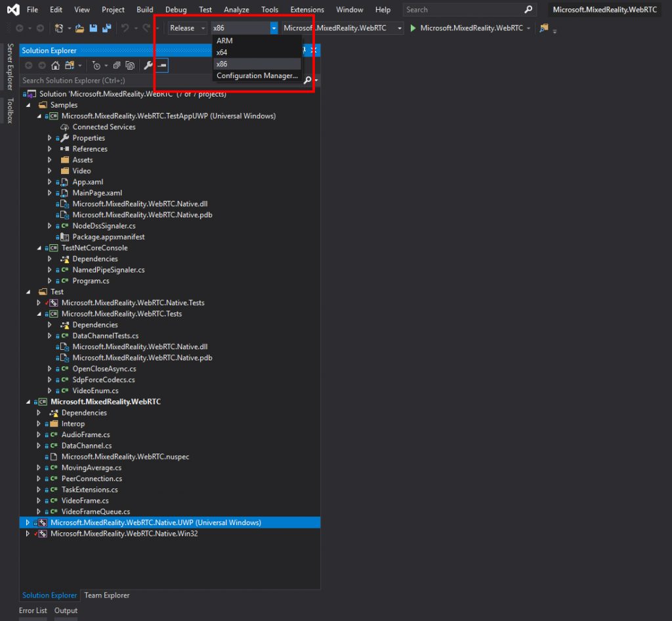The width and height of the screenshot is (672, 621).
Task: Expand the Native.Win32 project node
Action: pyautogui.click(x=28, y=534)
